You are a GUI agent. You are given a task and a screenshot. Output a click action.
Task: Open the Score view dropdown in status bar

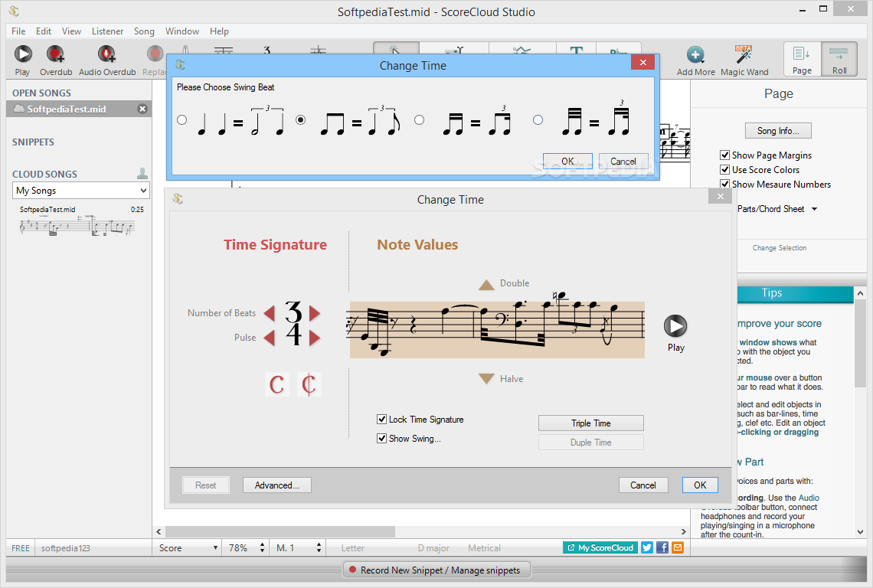188,548
